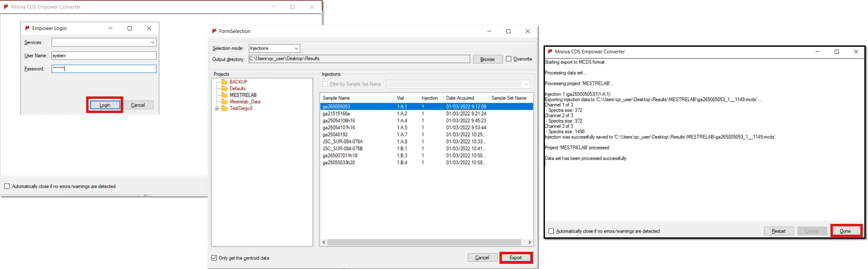The image size is (868, 269).
Task: Click date cell 01/03/2022 9:21:24
Action: pos(466,114)
